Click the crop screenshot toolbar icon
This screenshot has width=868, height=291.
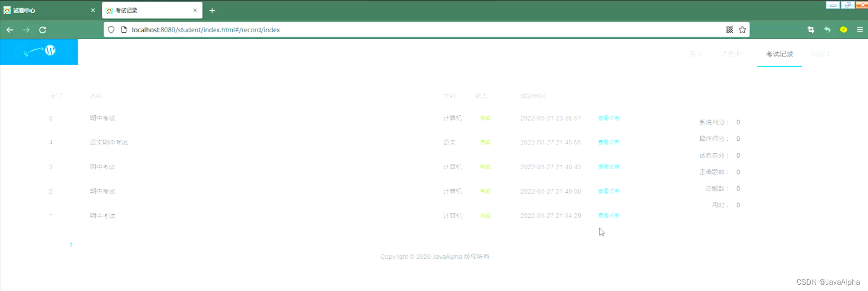pos(811,30)
